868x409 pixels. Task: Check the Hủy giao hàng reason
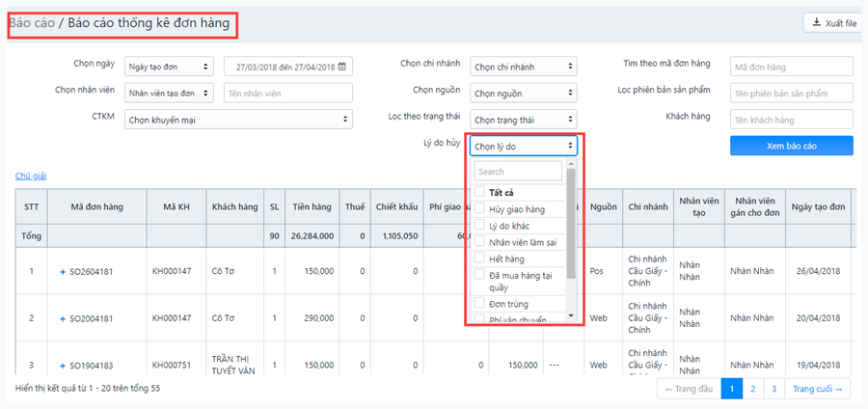[479, 209]
